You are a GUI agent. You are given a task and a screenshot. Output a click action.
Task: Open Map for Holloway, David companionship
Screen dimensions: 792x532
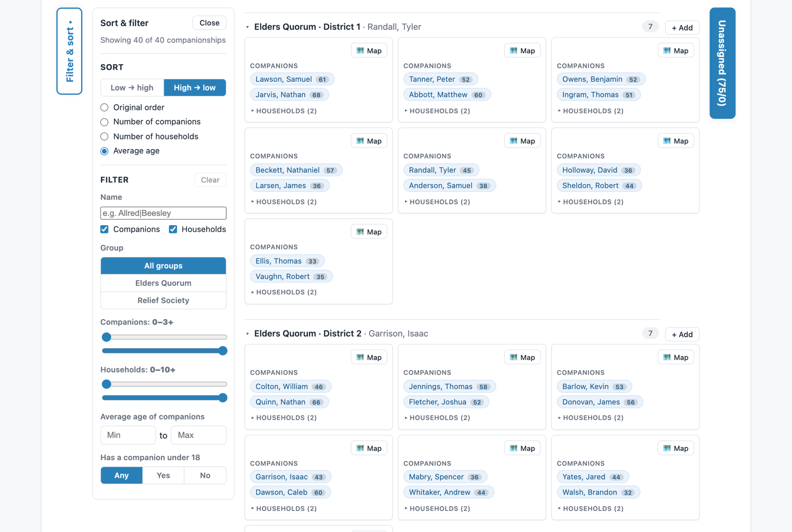point(676,141)
